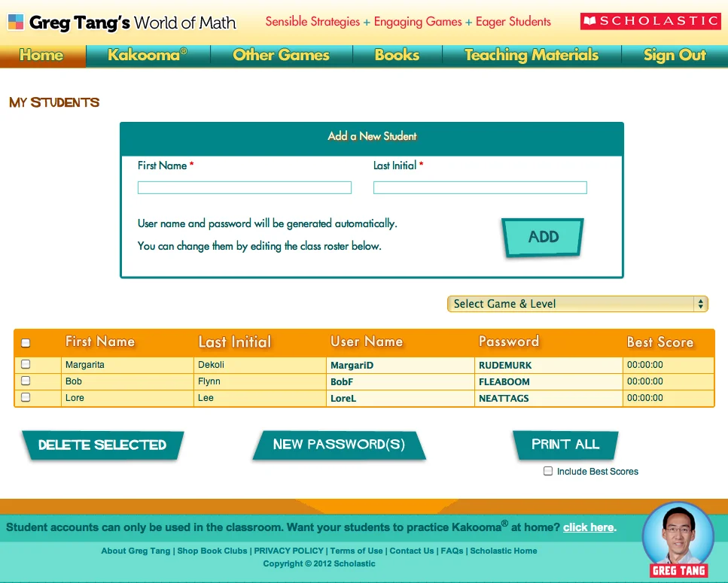Toggle the select-all checkbox in table header
This screenshot has width=728, height=583.
pos(26,343)
